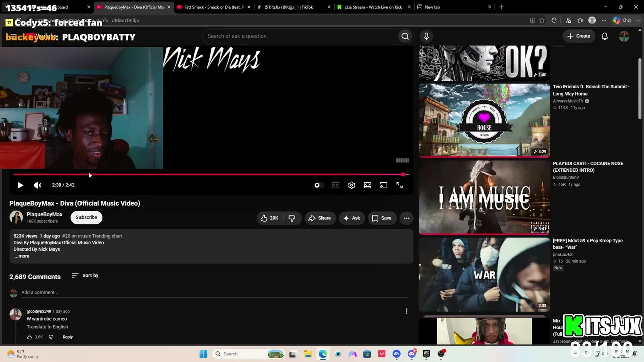
Task: Open more actions menu beside Save
Action: coord(407,218)
